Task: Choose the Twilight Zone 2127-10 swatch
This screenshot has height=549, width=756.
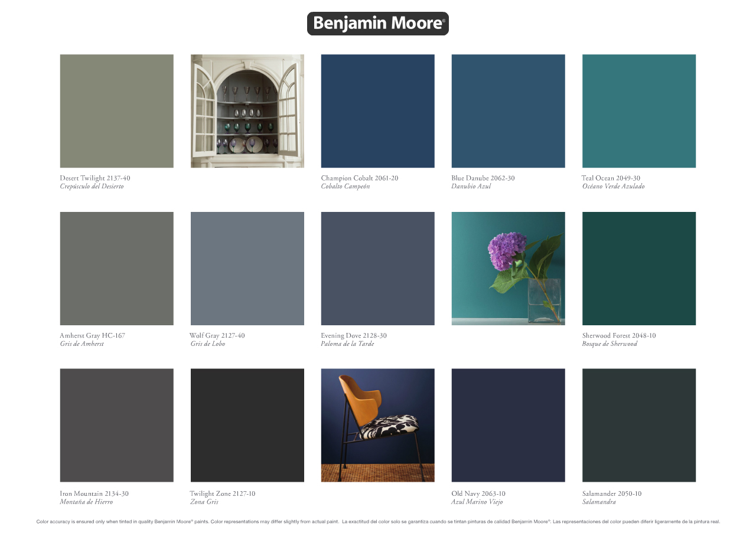Action: click(247, 426)
